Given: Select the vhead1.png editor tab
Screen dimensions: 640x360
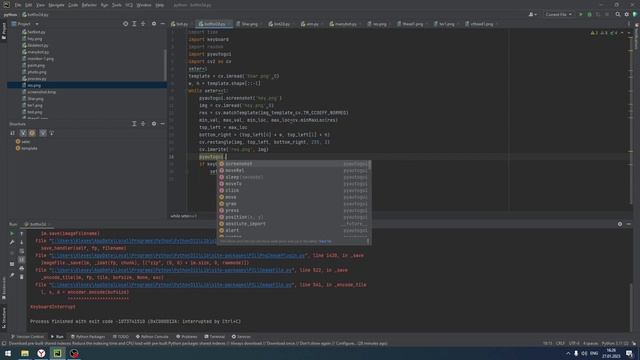Looking at the screenshot, I should tap(479, 24).
